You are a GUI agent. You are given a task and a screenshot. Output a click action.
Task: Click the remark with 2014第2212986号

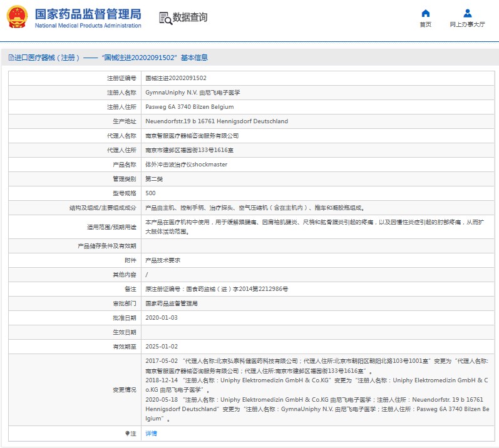coord(217,289)
